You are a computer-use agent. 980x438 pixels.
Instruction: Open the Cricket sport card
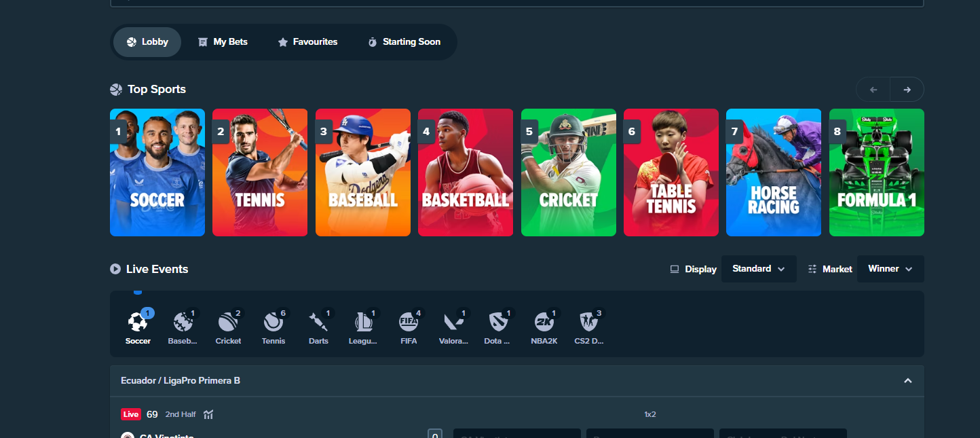click(x=569, y=172)
